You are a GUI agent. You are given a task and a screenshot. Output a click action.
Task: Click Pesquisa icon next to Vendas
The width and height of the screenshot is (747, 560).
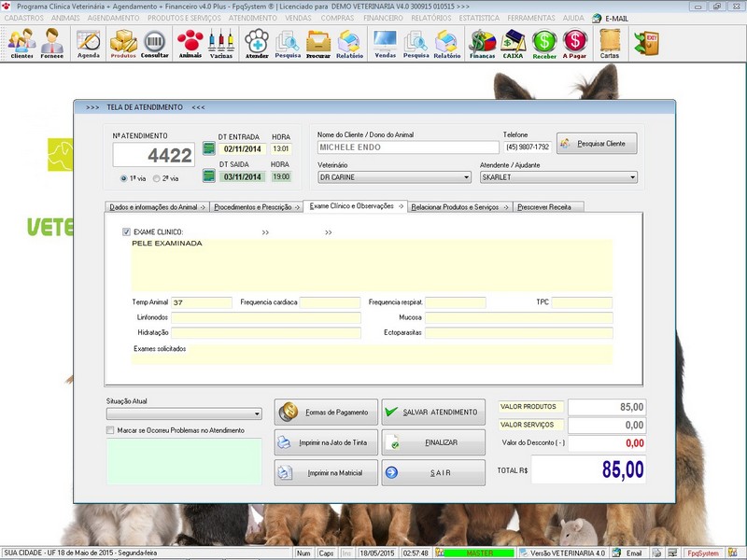coord(416,44)
